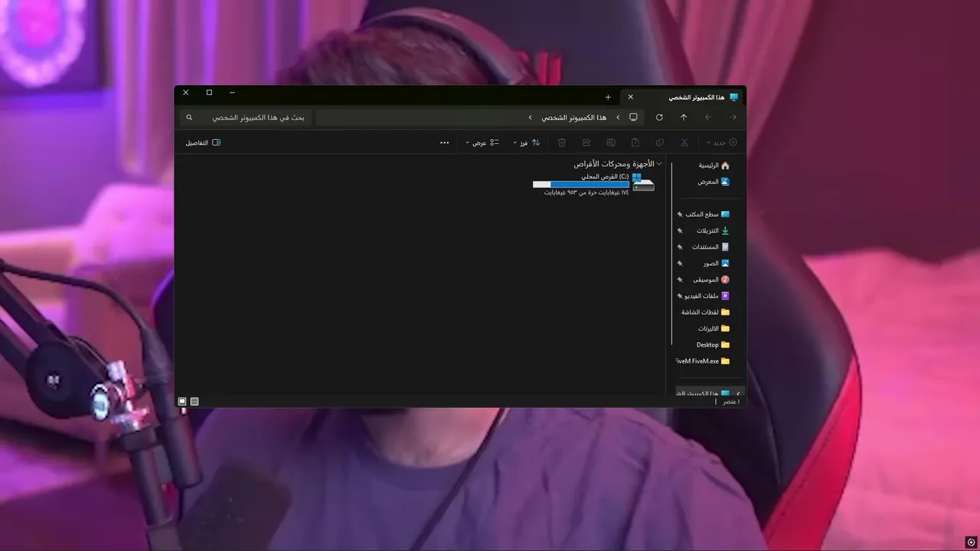Open the فرز (Sort) dropdown
This screenshot has height=551, width=980.
527,142
